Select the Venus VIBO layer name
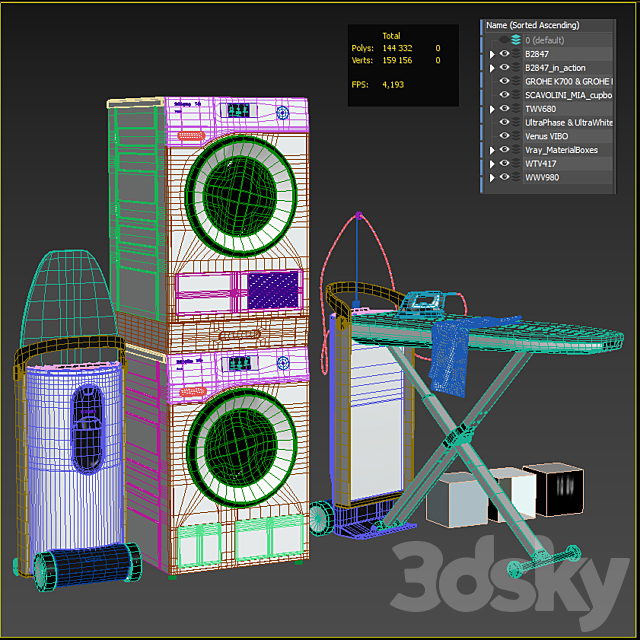Viewport: 640px width, 640px height. click(x=547, y=136)
